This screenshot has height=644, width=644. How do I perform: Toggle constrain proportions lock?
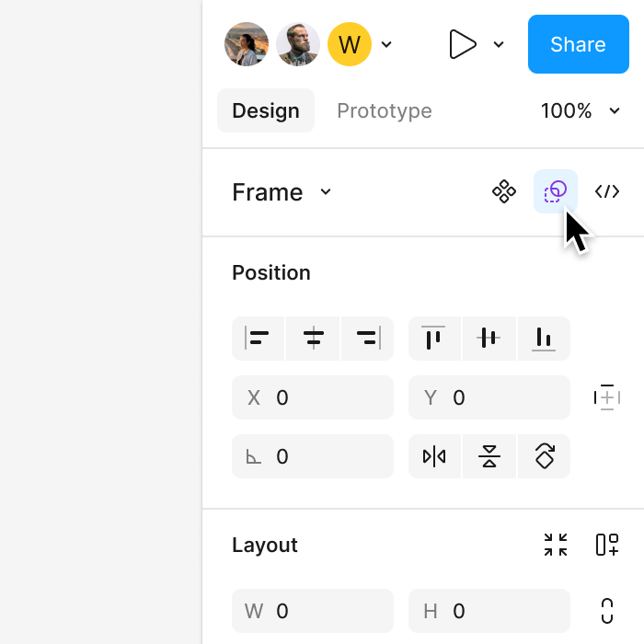point(607,611)
